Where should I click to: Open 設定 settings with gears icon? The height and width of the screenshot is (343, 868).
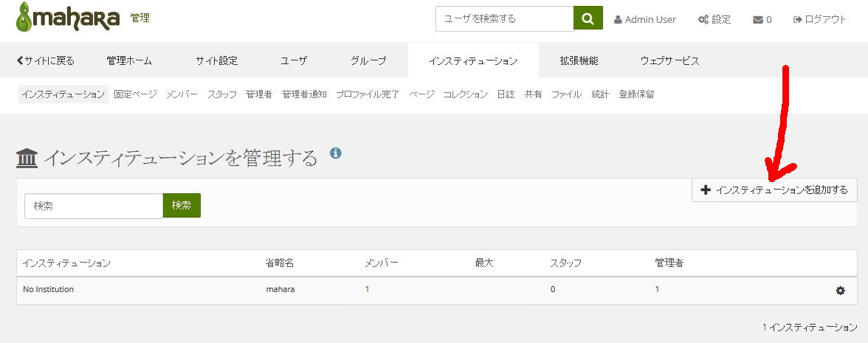[714, 20]
